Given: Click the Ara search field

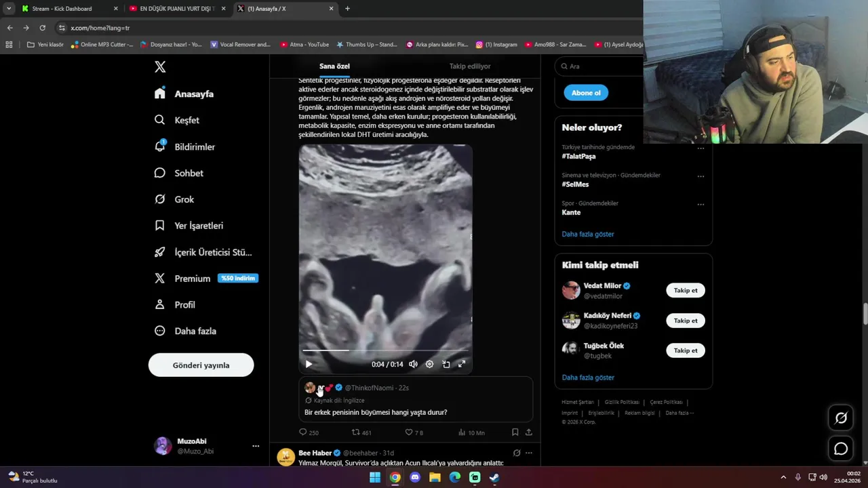Looking at the screenshot, I should point(599,66).
